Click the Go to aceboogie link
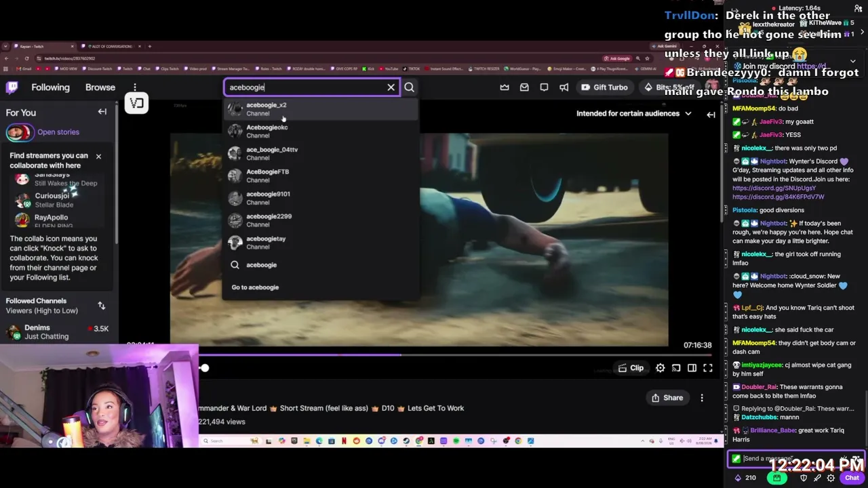The image size is (868, 488). pos(255,287)
